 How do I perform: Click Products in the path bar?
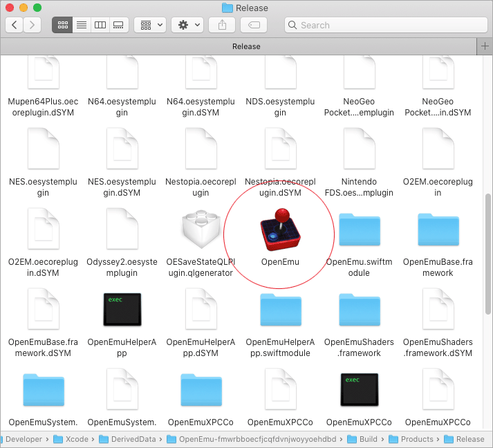tap(411, 439)
